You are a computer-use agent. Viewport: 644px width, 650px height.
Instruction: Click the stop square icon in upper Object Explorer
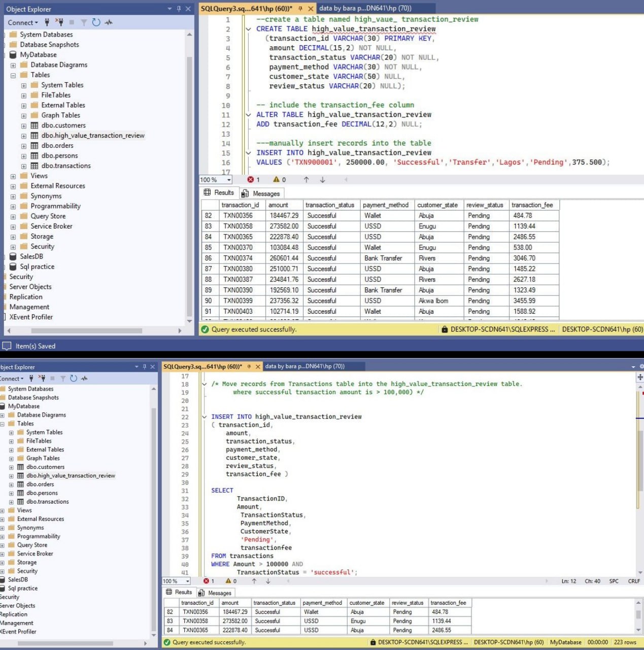pyautogui.click(x=72, y=22)
